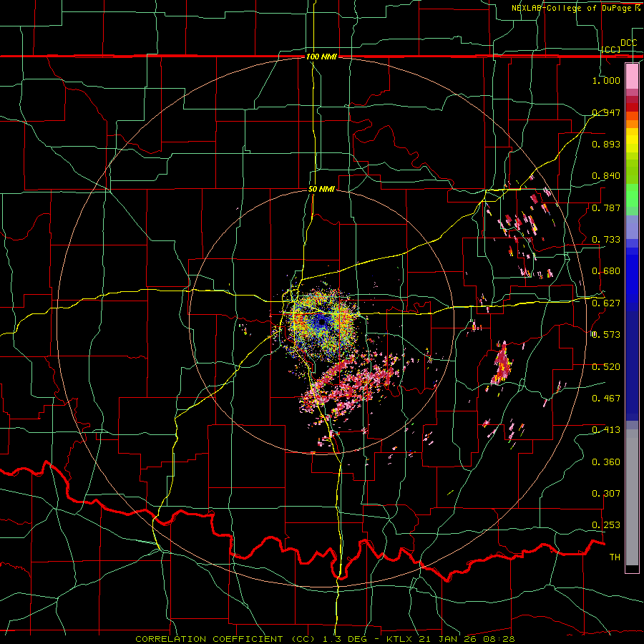
Task: Click the 0.253 legend value
Action: [606, 525]
